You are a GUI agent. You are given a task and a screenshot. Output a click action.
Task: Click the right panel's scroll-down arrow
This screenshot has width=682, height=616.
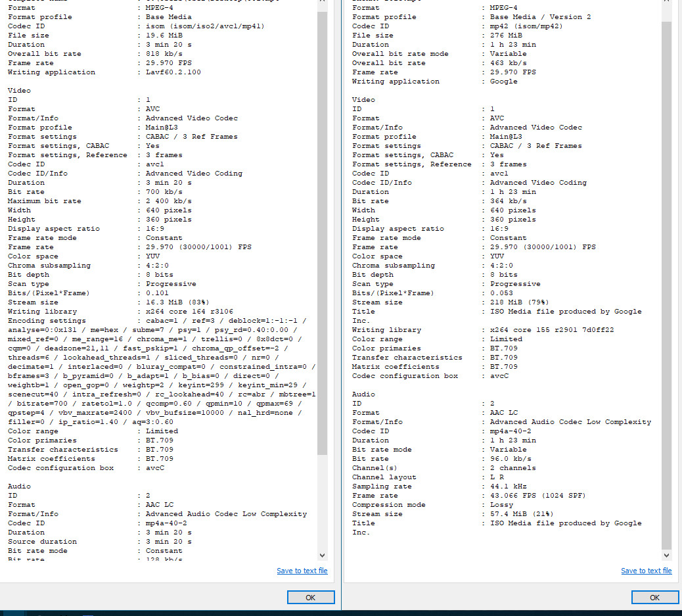coord(666,556)
